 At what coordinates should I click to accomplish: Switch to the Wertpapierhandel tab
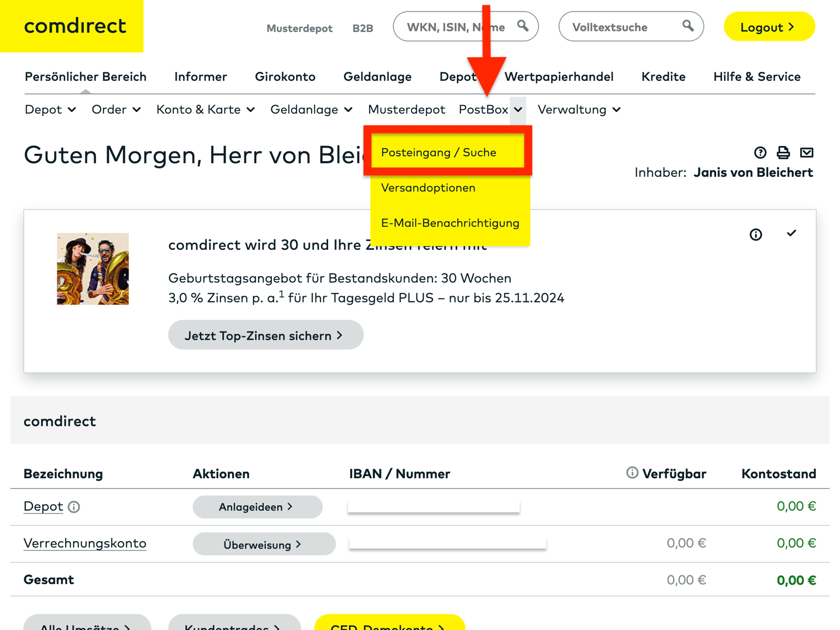[x=559, y=77]
